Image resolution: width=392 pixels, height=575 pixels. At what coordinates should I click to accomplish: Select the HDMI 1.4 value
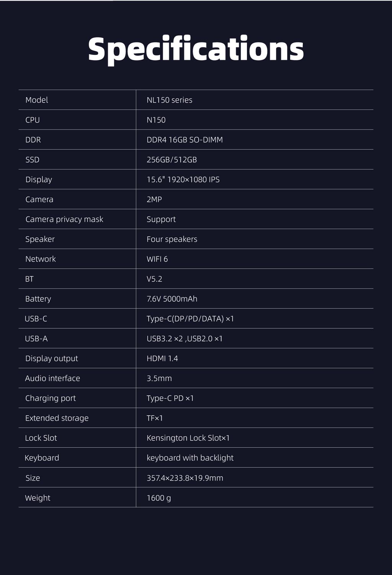[162, 359]
